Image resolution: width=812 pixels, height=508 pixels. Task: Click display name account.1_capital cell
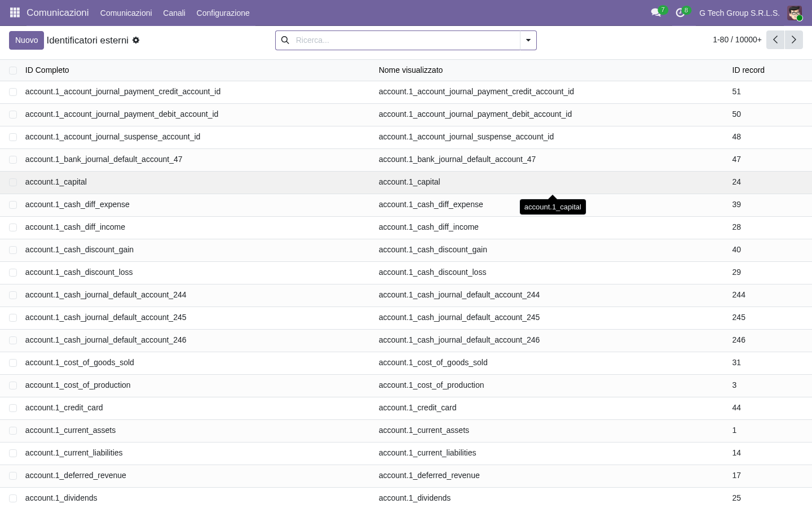click(x=409, y=182)
